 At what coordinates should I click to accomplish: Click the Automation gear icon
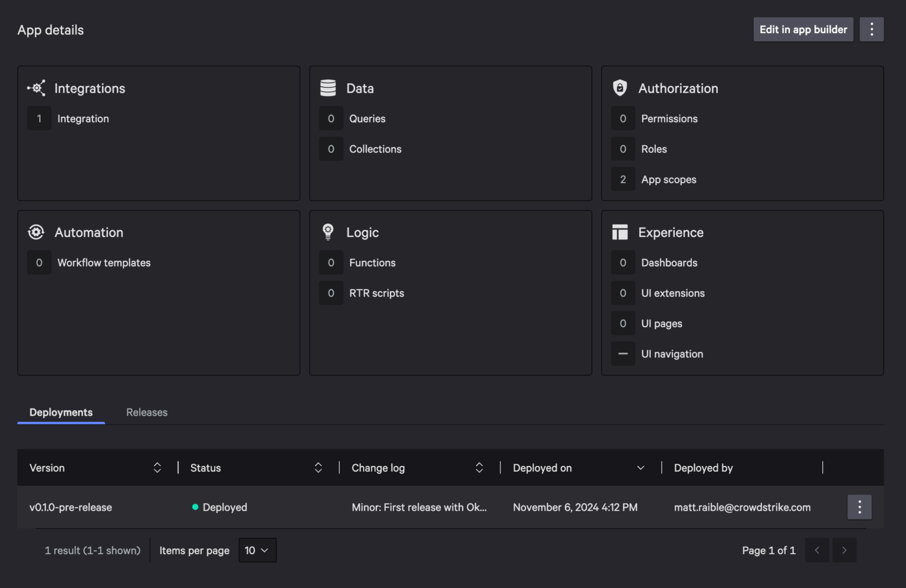(36, 232)
